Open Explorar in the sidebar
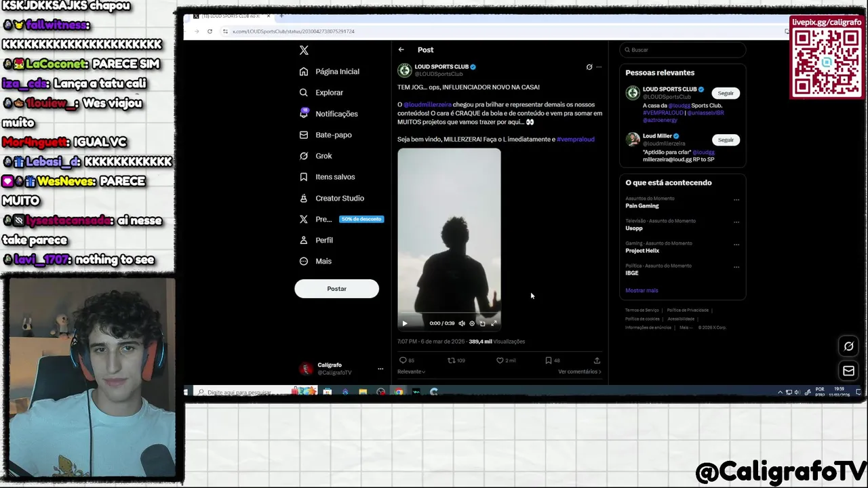Image resolution: width=868 pixels, height=488 pixels. coord(321,92)
